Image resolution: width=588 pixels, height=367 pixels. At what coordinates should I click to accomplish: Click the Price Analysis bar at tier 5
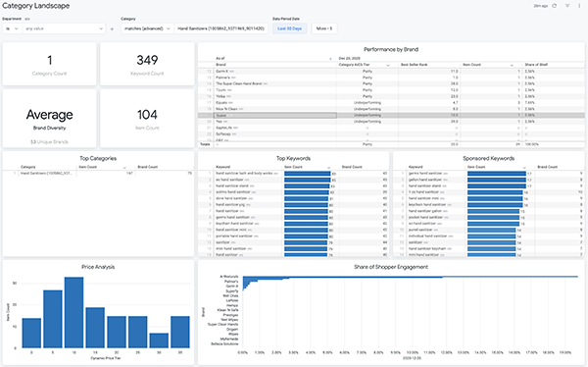[53, 319]
